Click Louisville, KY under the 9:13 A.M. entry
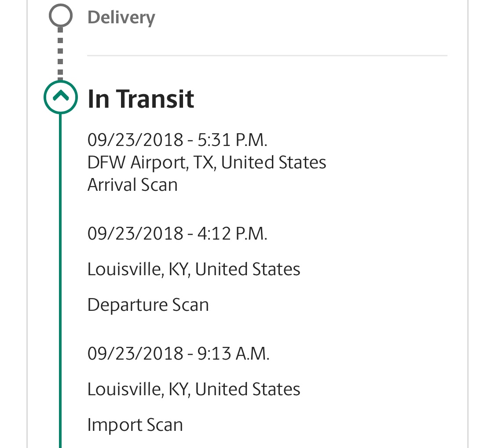Screen dimensions: 495x448 194,390
